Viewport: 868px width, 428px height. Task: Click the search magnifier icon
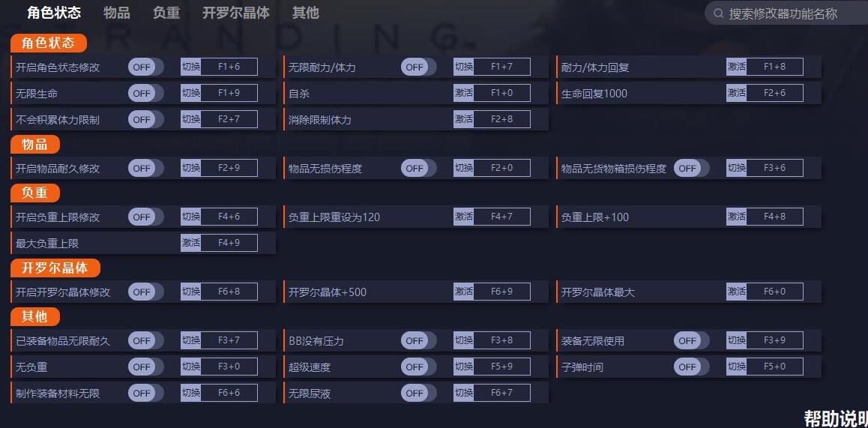tap(719, 13)
